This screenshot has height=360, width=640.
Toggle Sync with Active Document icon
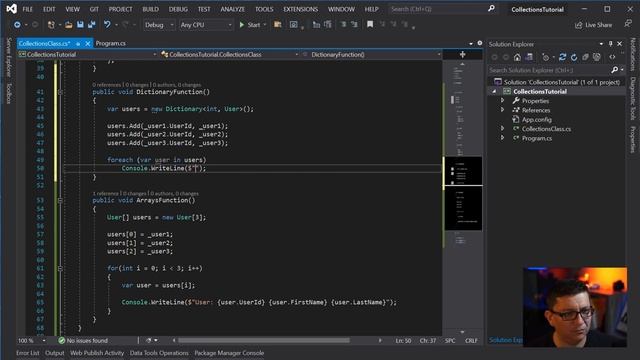pyautogui.click(x=562, y=57)
